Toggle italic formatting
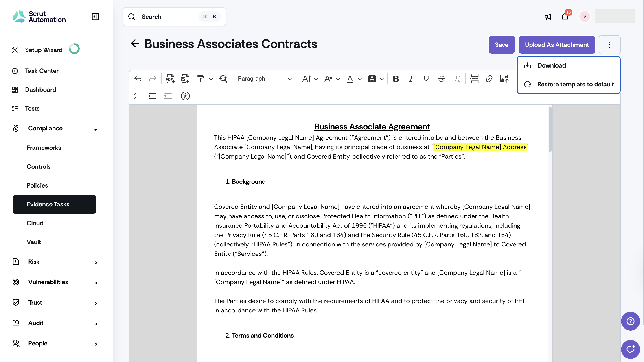The image size is (644, 362). [x=411, y=79]
